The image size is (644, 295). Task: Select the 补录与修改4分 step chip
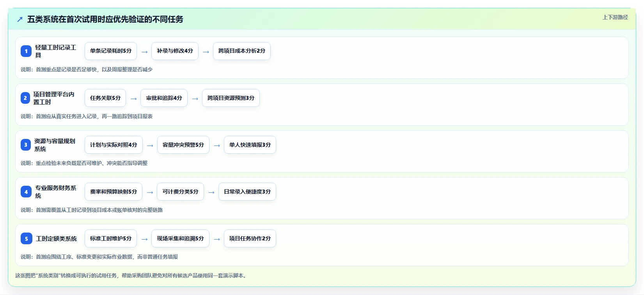coord(175,51)
